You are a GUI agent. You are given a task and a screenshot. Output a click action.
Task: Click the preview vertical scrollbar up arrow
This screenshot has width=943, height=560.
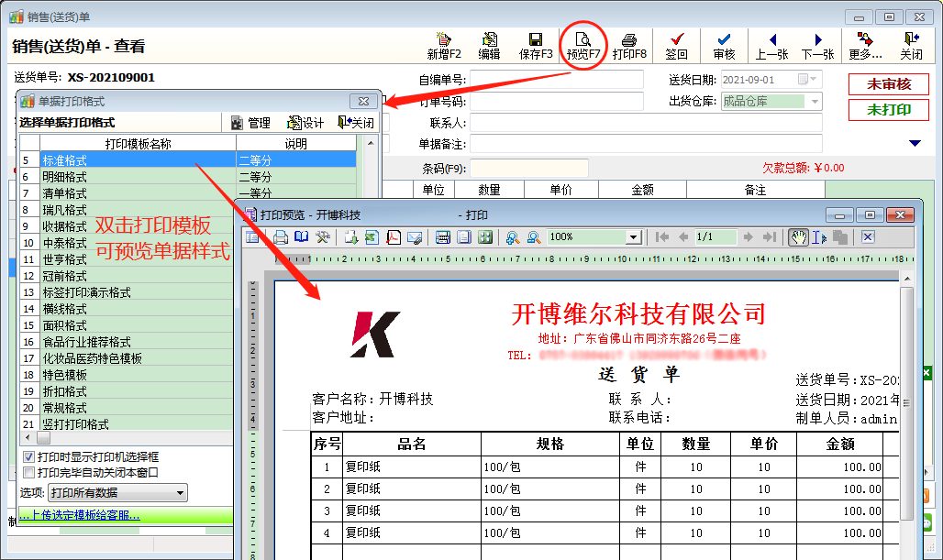click(x=907, y=279)
